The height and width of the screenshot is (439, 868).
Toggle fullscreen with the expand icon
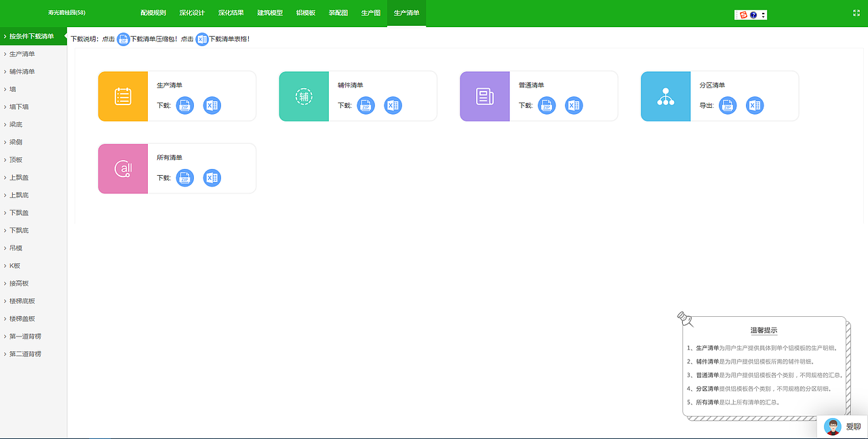coord(856,13)
